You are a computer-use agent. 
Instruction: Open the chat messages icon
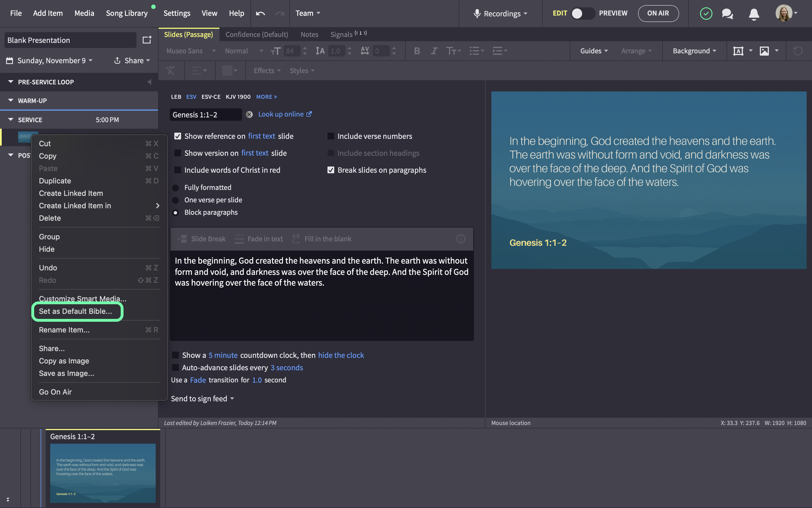(x=727, y=14)
